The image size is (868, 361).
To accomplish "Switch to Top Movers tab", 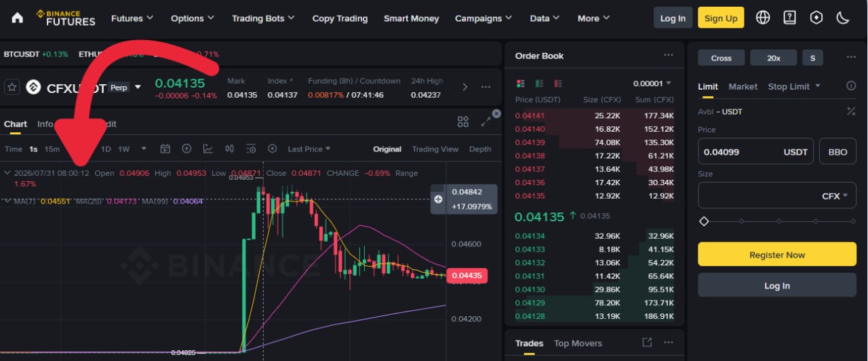I will (x=578, y=343).
